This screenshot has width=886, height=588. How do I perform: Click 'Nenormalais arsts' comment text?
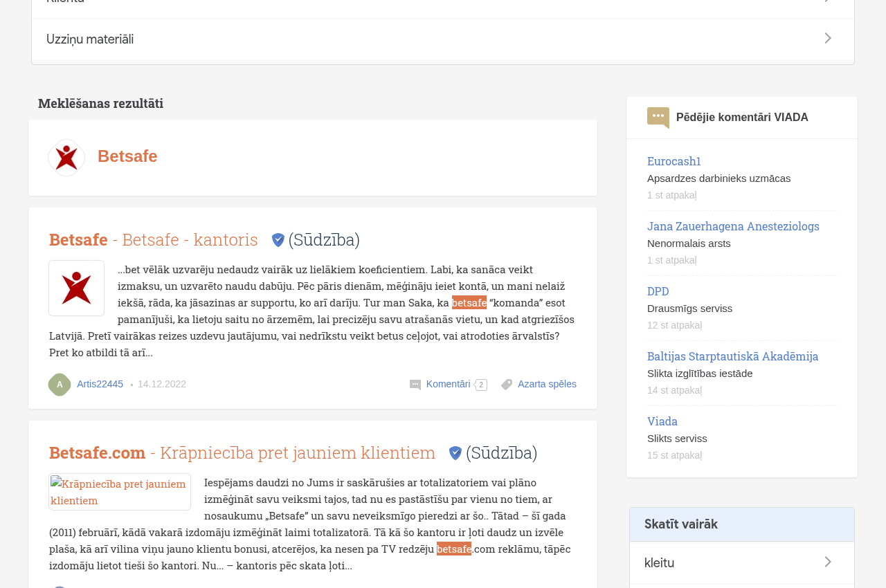689,244
